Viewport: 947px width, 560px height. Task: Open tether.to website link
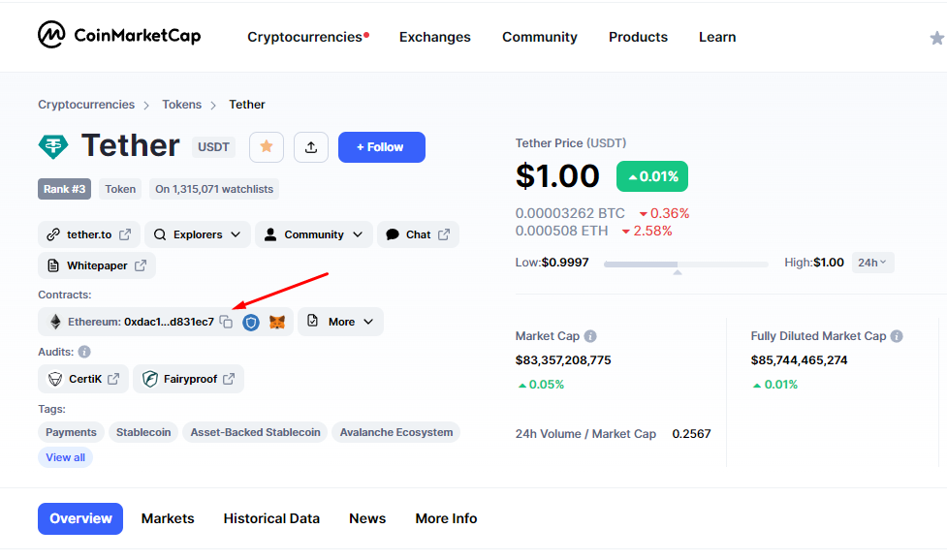pyautogui.click(x=89, y=234)
